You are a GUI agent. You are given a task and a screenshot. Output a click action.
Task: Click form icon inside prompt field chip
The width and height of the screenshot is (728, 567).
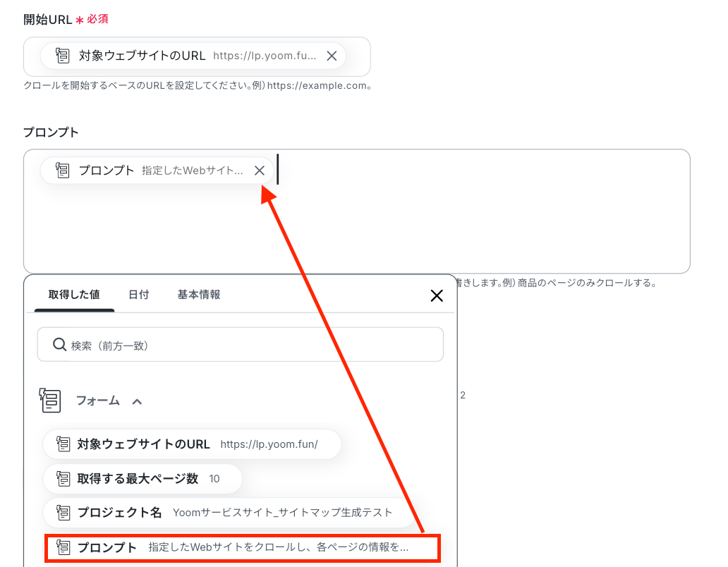62,170
